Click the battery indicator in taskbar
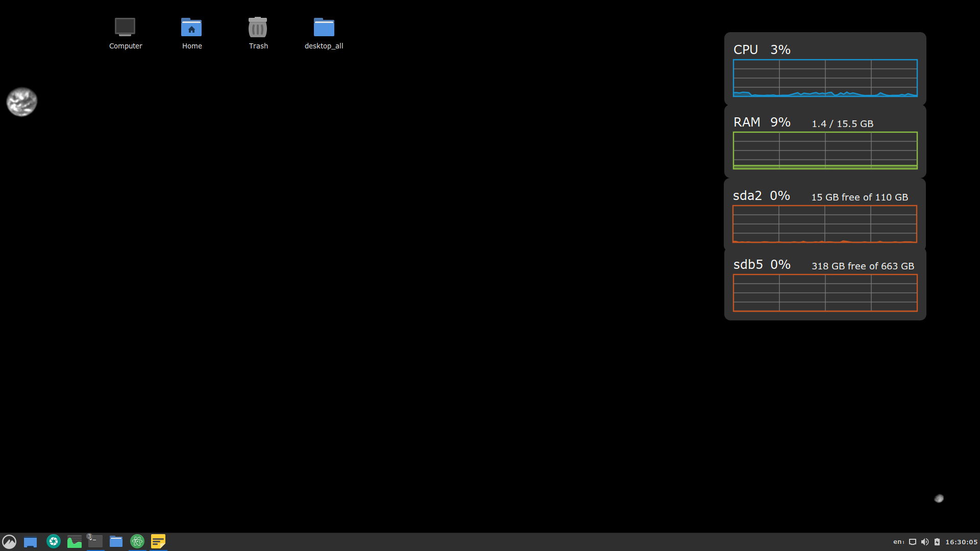This screenshot has width=980, height=551. [938, 542]
